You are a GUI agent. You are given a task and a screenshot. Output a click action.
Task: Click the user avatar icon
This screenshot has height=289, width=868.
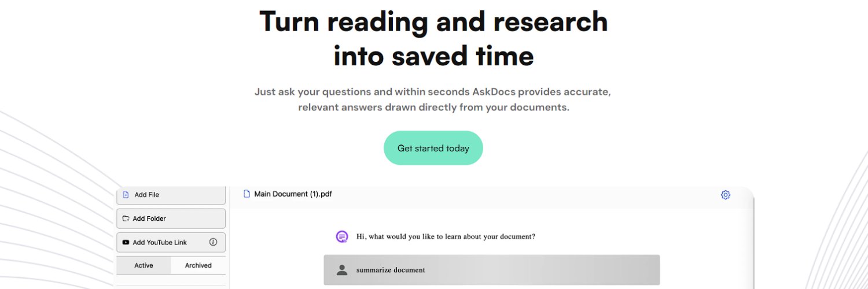(x=342, y=270)
